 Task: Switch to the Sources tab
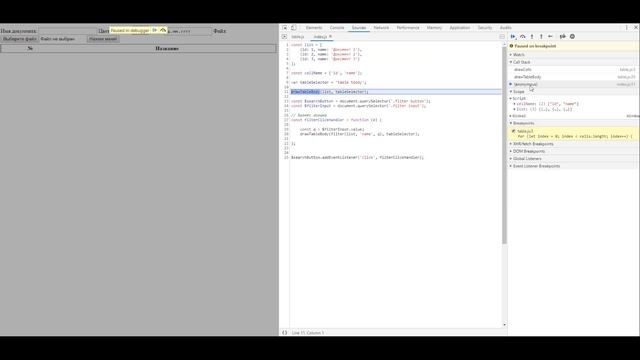tap(359, 28)
